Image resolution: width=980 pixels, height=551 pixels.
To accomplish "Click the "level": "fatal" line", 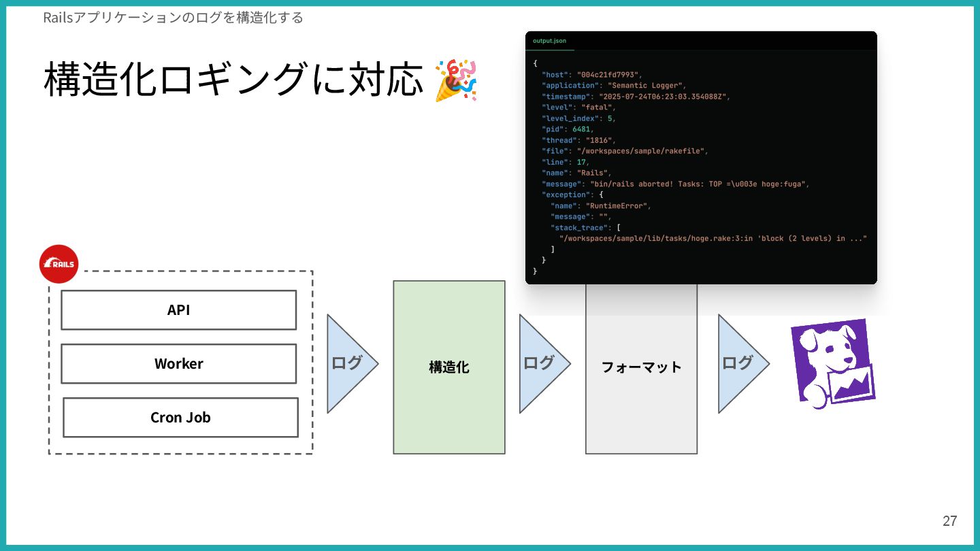I will [x=578, y=107].
